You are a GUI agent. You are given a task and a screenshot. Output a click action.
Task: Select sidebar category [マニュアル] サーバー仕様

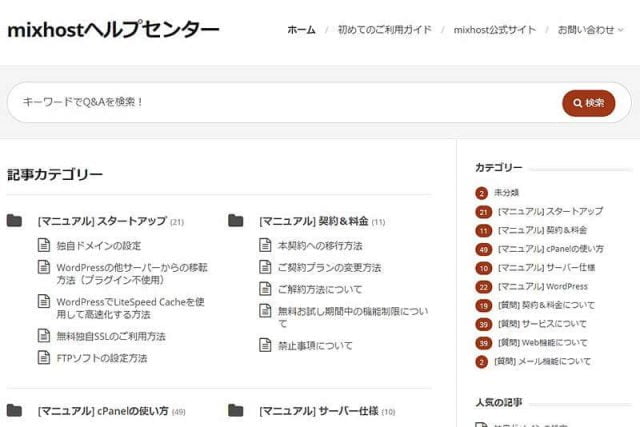(x=547, y=267)
